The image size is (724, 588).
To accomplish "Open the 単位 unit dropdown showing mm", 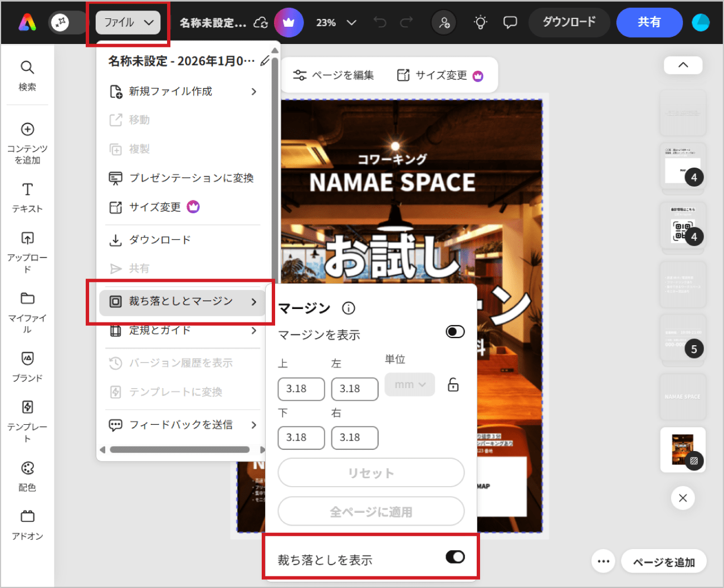I will pos(409,384).
